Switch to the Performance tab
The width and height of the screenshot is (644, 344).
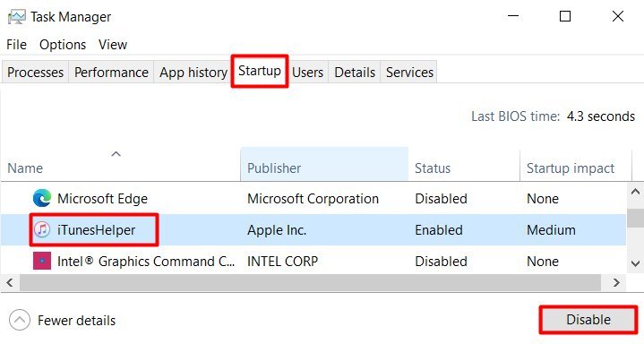[x=111, y=73]
